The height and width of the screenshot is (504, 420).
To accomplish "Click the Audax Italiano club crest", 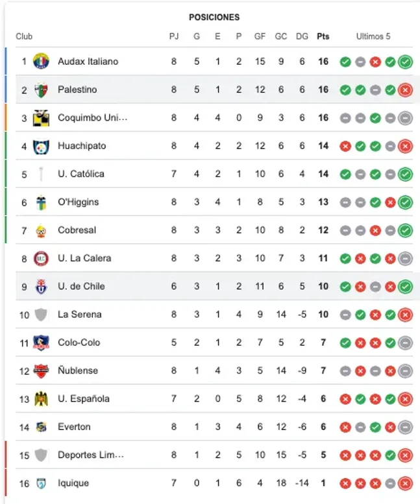I will [41, 62].
